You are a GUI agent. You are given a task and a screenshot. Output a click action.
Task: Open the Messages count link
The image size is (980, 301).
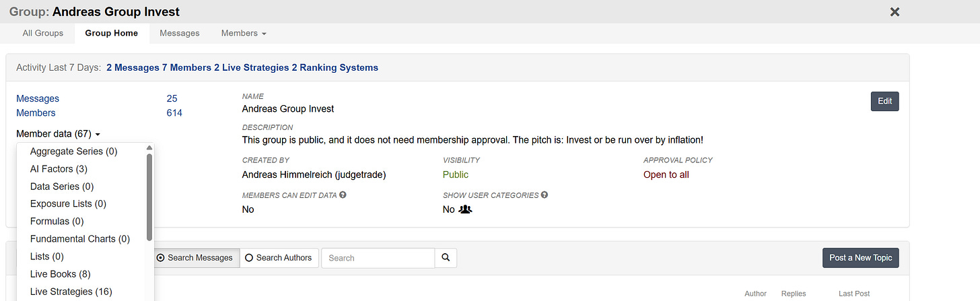[x=172, y=98]
